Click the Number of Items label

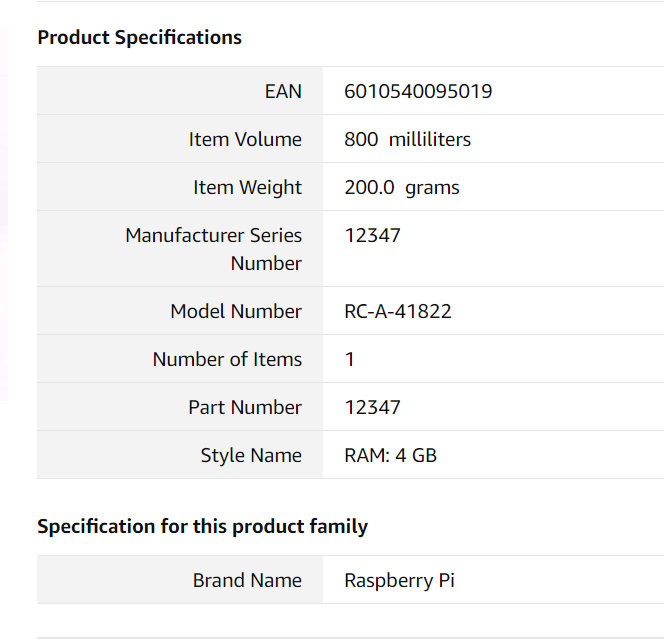tap(227, 359)
